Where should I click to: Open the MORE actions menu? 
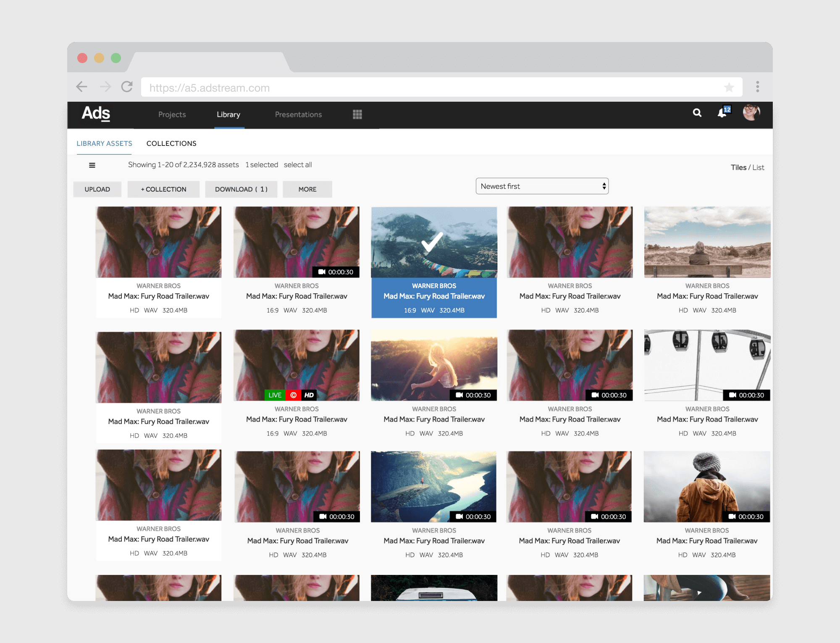[307, 189]
